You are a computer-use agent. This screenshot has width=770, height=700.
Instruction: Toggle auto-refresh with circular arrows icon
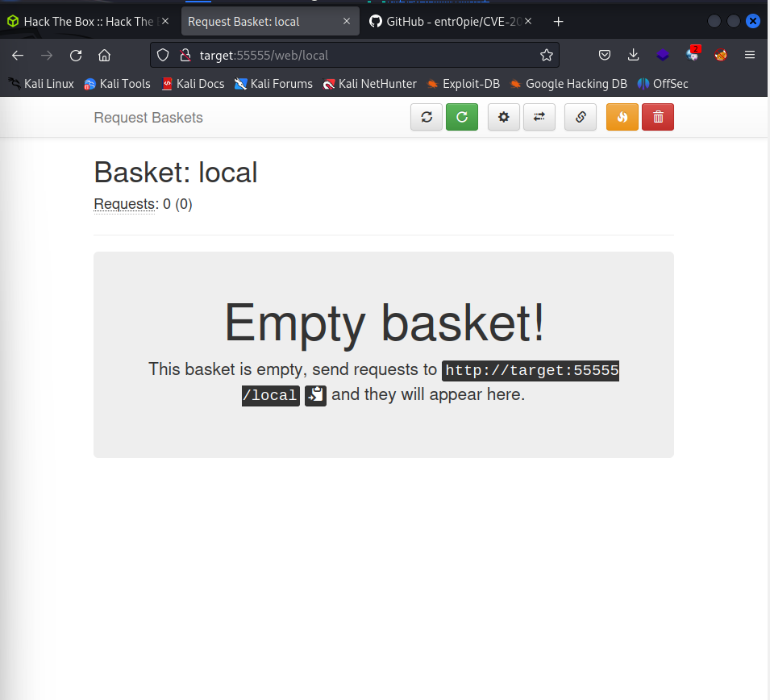(427, 117)
